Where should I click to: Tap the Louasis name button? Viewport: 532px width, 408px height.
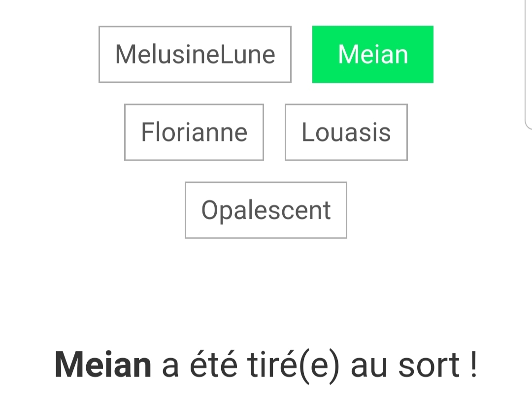pyautogui.click(x=346, y=132)
